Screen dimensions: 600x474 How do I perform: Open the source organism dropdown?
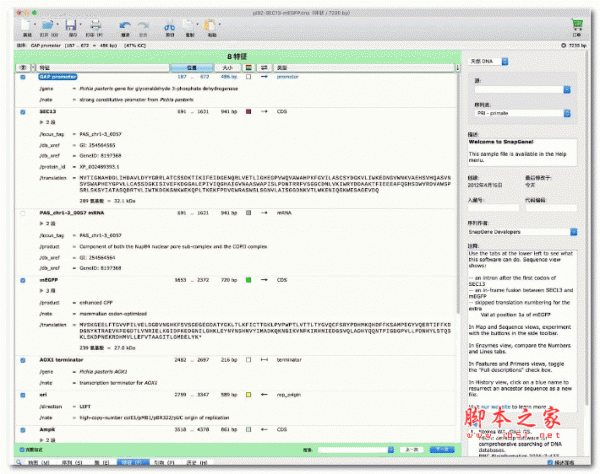click(x=523, y=90)
